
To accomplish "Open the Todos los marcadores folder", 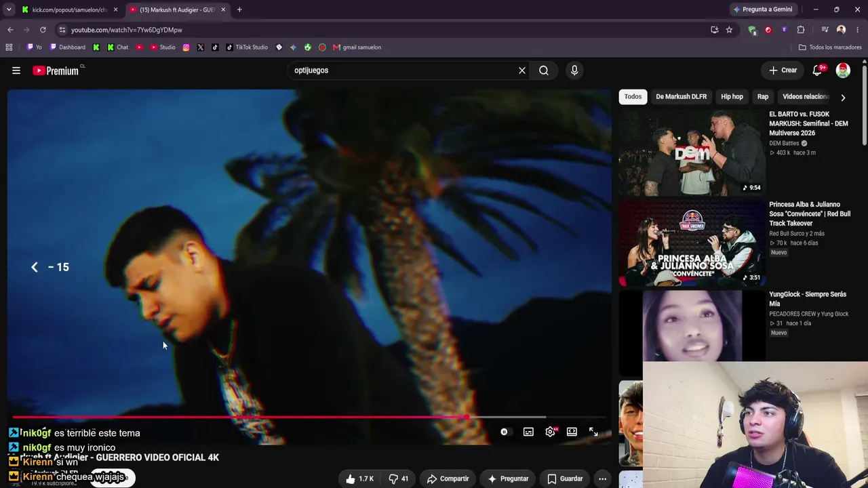I will [830, 47].
